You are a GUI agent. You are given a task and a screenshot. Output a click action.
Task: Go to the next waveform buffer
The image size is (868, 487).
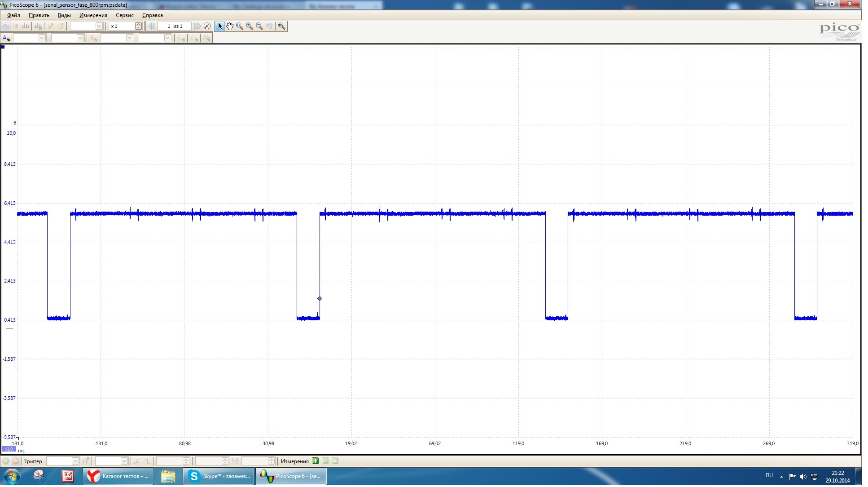197,26
